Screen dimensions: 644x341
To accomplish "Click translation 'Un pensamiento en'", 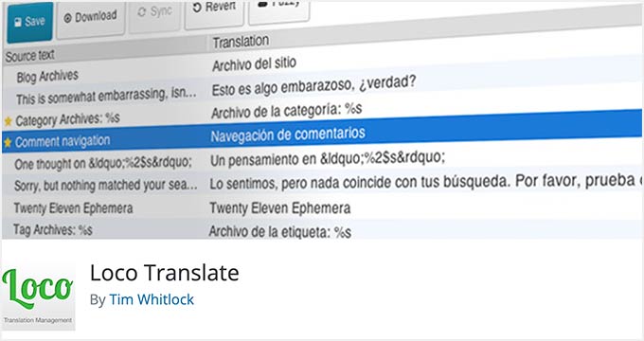I will coord(328,159).
